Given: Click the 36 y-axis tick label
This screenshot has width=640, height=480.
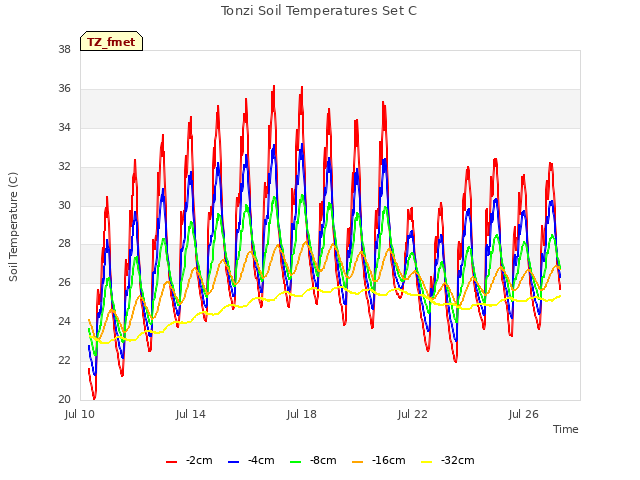Looking at the screenshot, I should pos(64,89).
